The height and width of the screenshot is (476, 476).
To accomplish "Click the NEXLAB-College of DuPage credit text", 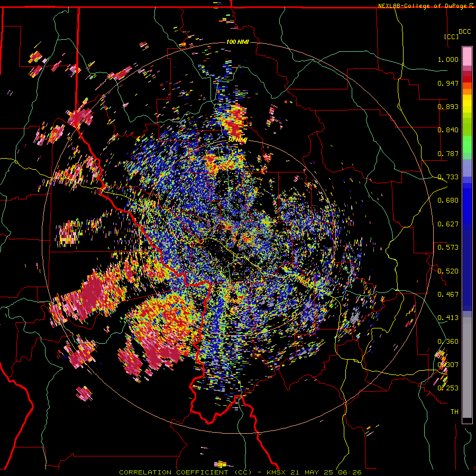I will coord(424,6).
